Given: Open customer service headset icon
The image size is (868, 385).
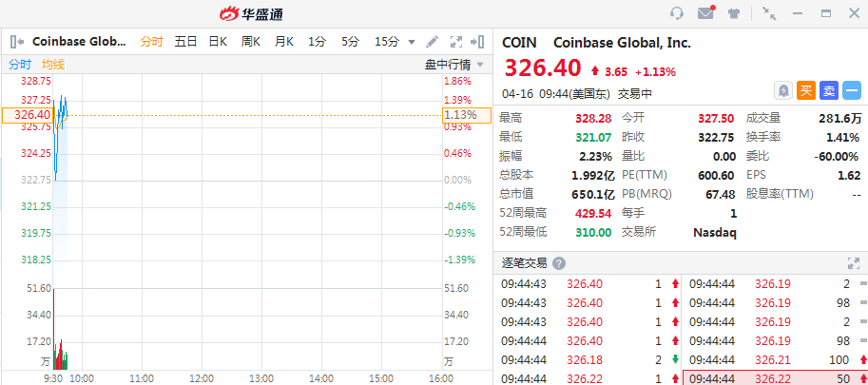Looking at the screenshot, I should [x=677, y=13].
